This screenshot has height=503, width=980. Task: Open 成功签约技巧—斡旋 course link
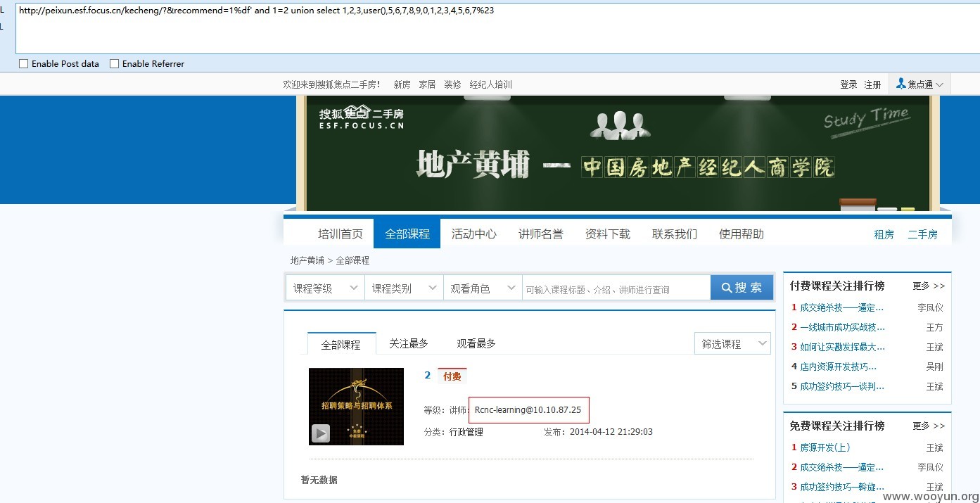click(x=842, y=487)
